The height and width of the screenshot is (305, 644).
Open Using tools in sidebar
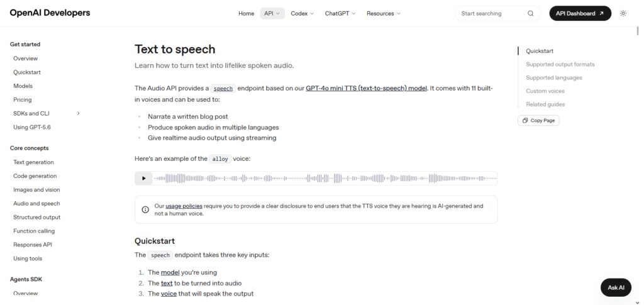pyautogui.click(x=28, y=258)
